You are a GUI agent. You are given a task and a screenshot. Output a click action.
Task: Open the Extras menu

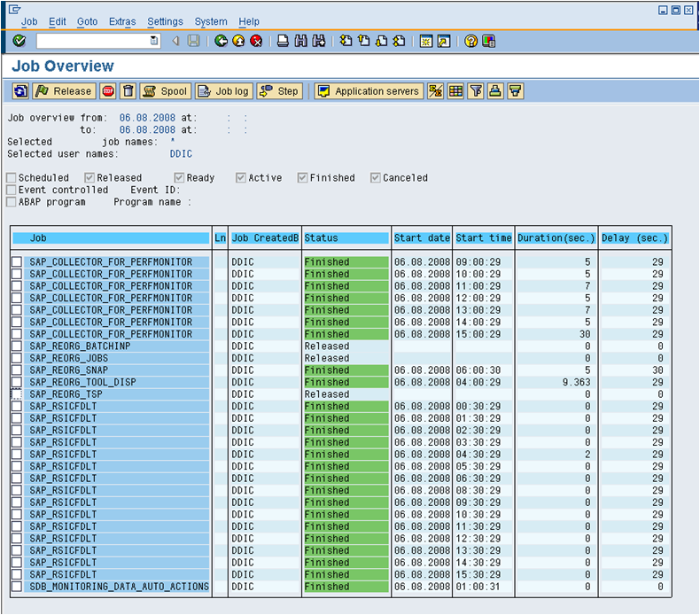(x=122, y=21)
